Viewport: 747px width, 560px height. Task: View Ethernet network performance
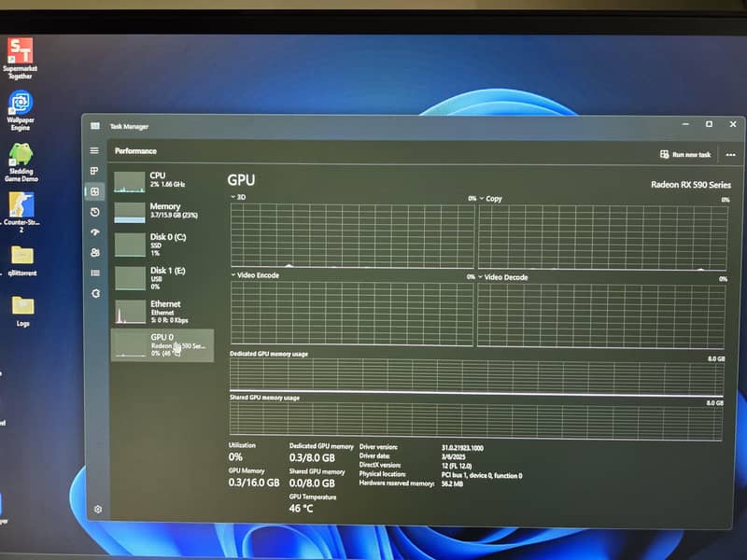coord(162,310)
